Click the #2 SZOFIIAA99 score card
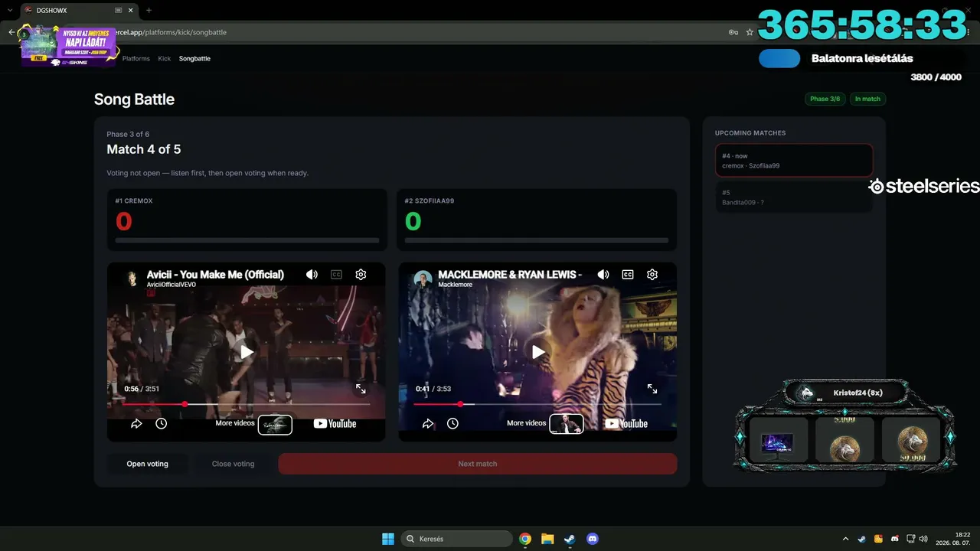Image resolution: width=980 pixels, height=551 pixels. point(537,220)
